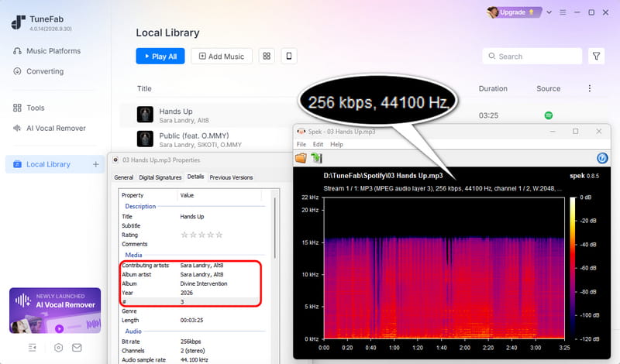Open the TuneFab hamburger menu
Image resolution: width=620 pixels, height=364 pixels.
pyautogui.click(x=563, y=12)
